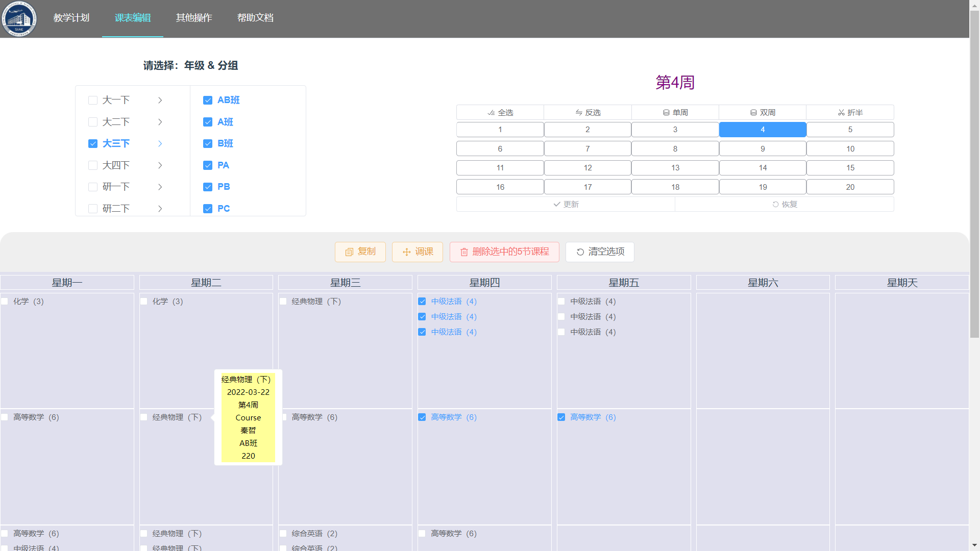The image size is (980, 551).
Task: Uncheck Thursday's checked 高等数学 (6) course
Action: tap(422, 417)
